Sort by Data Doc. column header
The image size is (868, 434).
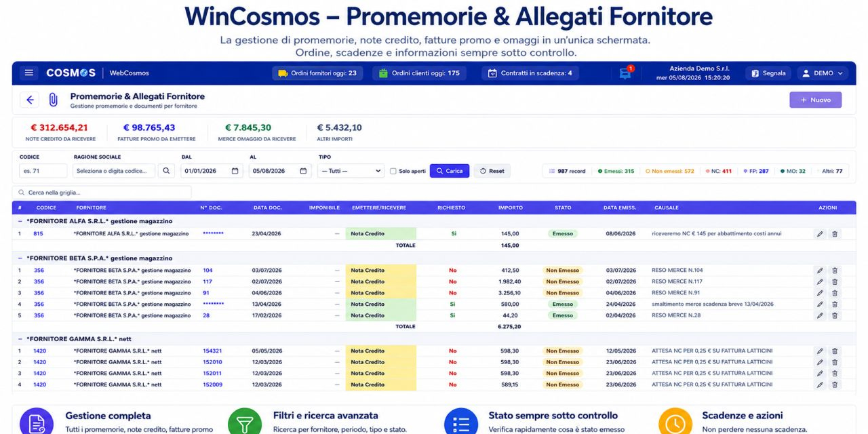[x=268, y=208]
